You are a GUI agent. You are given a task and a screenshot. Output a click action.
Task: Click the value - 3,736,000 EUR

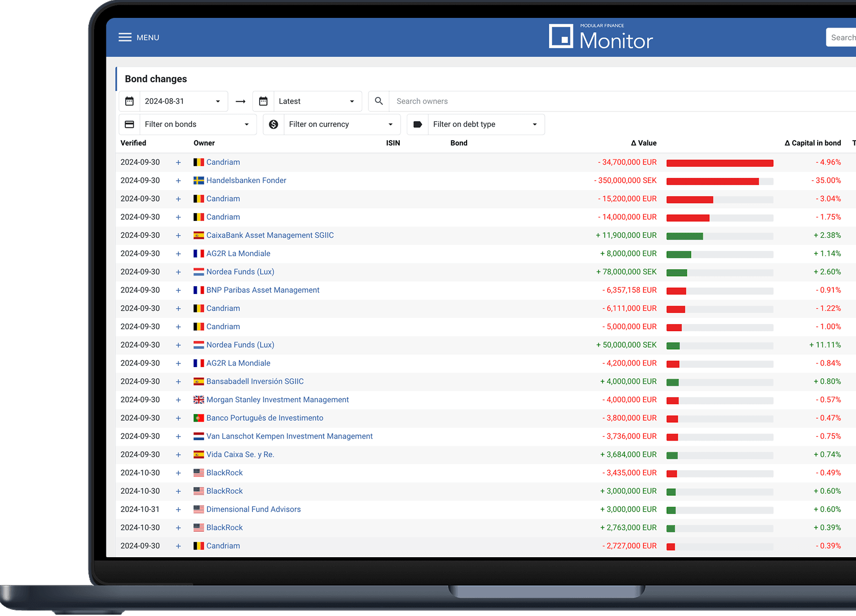(630, 436)
